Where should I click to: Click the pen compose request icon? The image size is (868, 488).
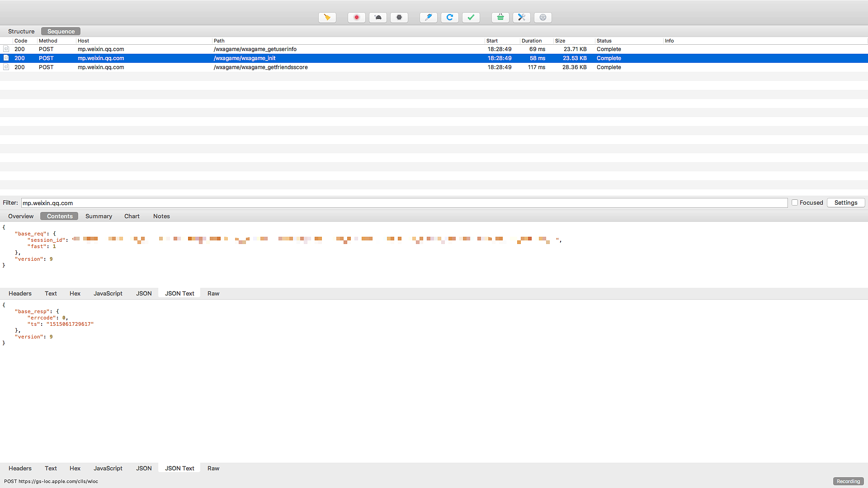[428, 17]
